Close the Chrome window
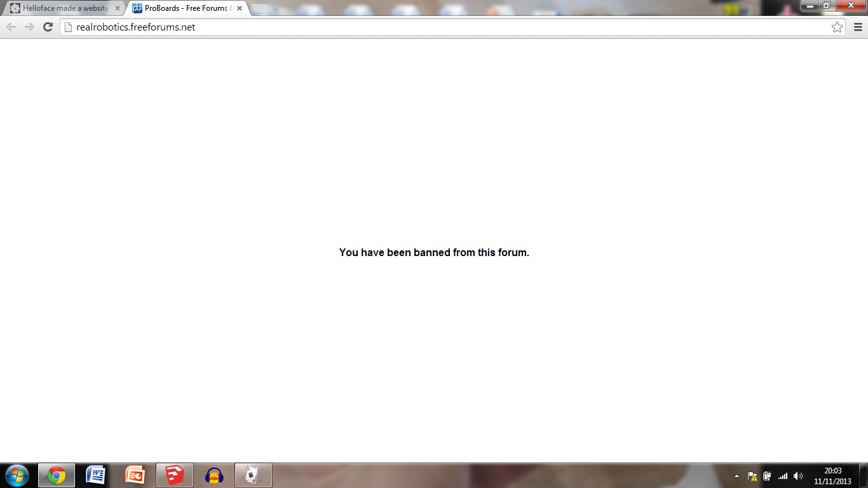 [x=850, y=6]
